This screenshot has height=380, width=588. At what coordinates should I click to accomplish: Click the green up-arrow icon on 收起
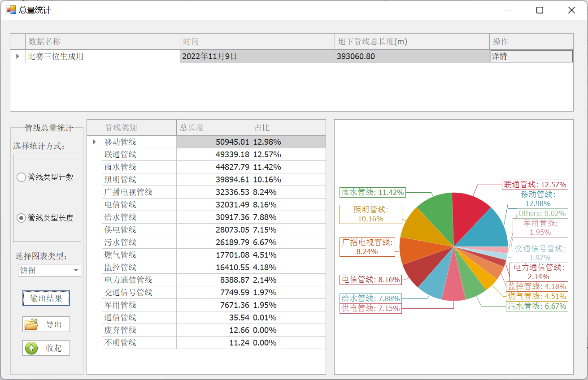tap(31, 348)
